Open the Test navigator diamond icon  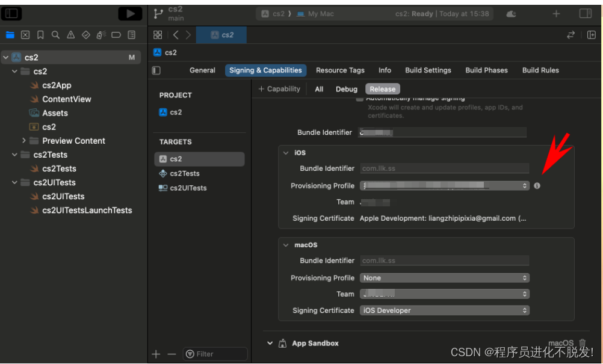(x=86, y=35)
